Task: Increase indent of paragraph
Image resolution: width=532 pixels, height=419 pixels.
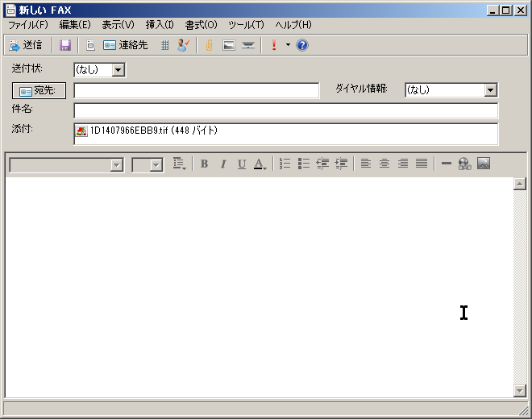Action: [x=341, y=164]
